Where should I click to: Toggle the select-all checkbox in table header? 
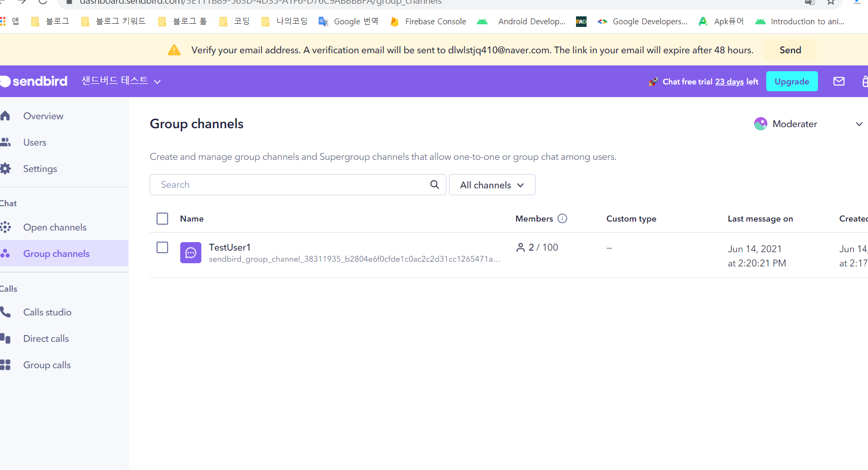pos(162,218)
